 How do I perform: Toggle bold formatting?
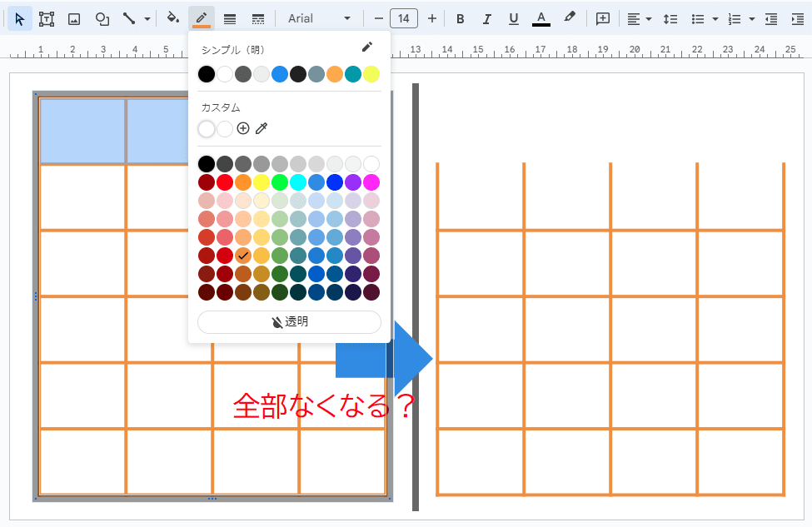click(460, 19)
